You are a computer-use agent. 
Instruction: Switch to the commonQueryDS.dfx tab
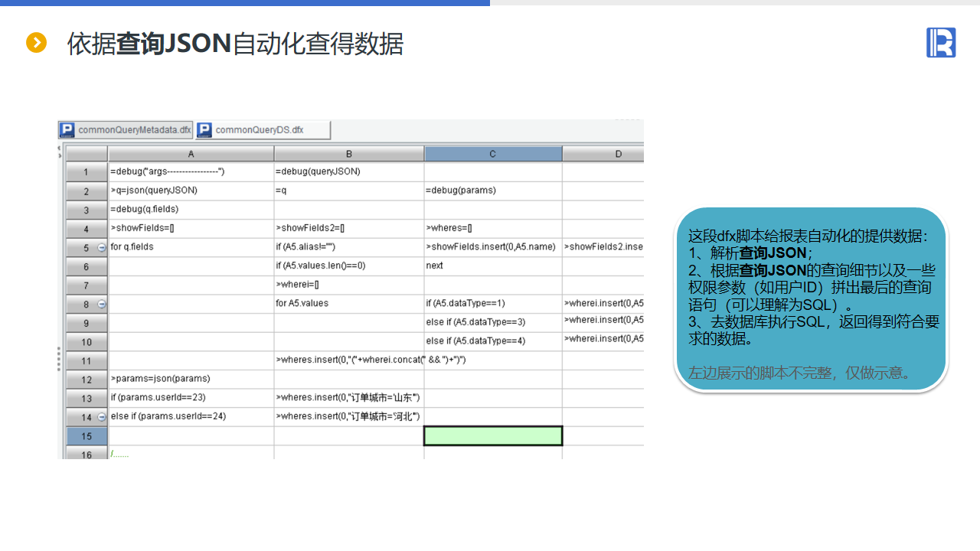(263, 130)
